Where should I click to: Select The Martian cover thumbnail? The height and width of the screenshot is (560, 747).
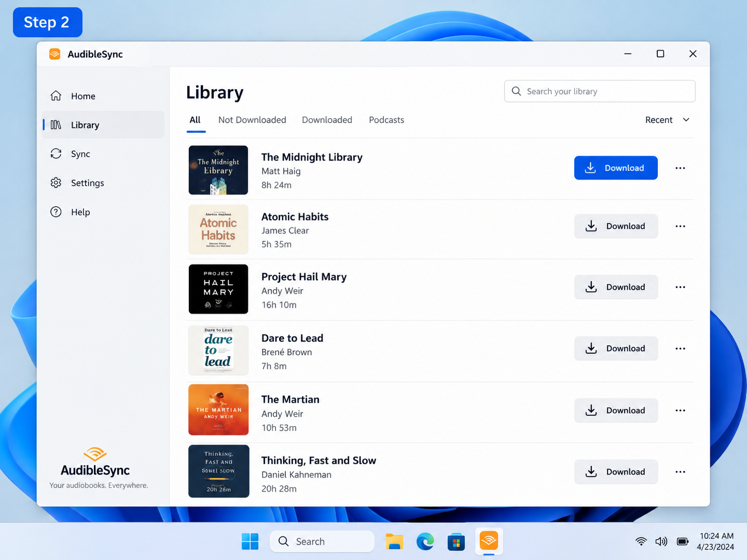218,409
